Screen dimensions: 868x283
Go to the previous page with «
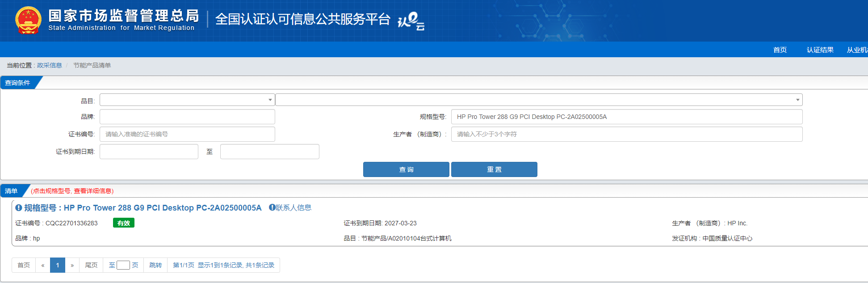43,265
